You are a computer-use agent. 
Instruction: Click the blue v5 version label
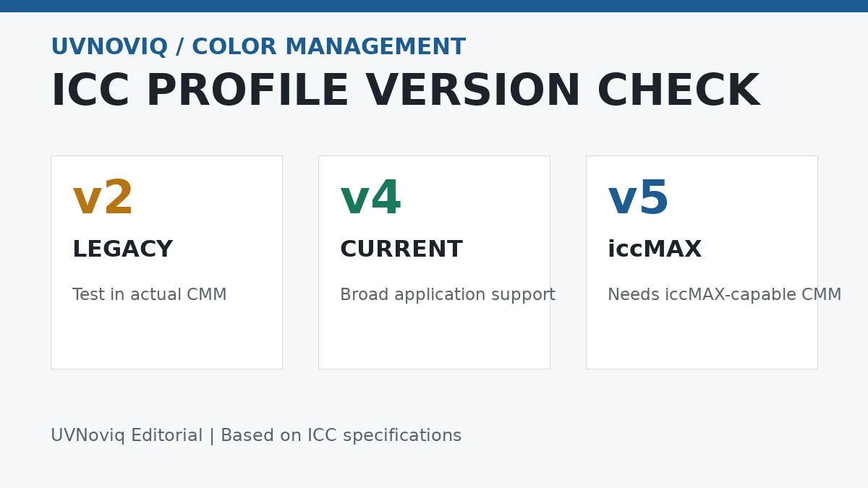(638, 199)
